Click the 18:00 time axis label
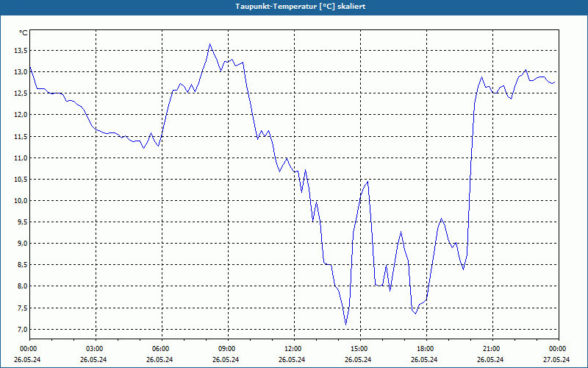Image resolution: width=588 pixels, height=368 pixels. point(426,349)
